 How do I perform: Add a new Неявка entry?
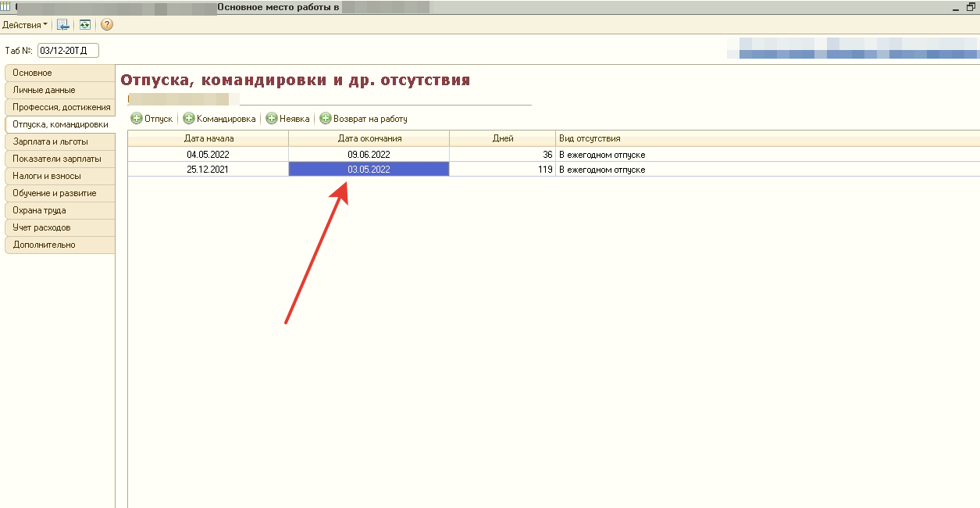(x=288, y=119)
